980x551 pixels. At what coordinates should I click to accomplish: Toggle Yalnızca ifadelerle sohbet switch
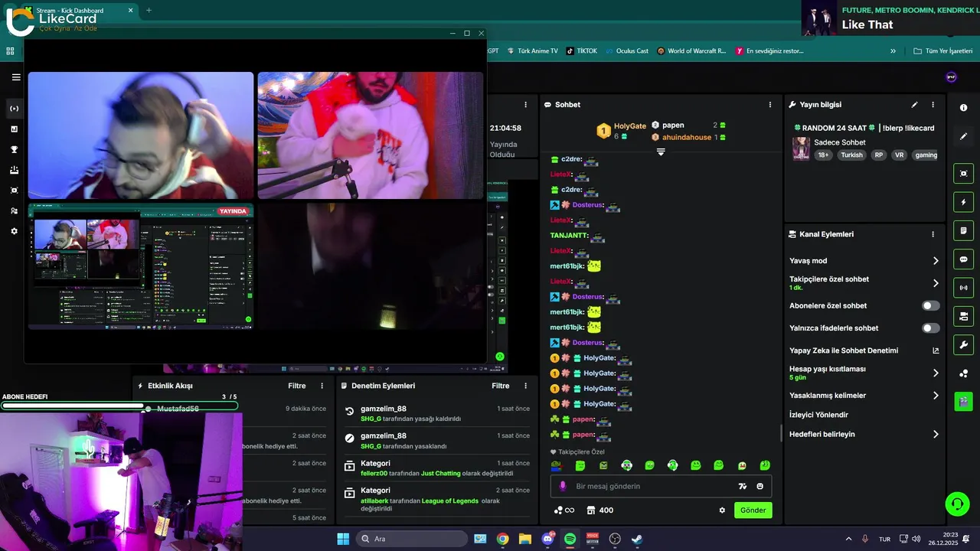tap(930, 328)
